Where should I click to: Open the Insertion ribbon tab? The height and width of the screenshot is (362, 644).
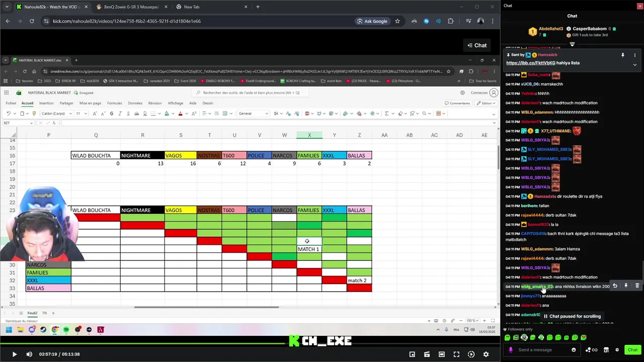coord(46,103)
